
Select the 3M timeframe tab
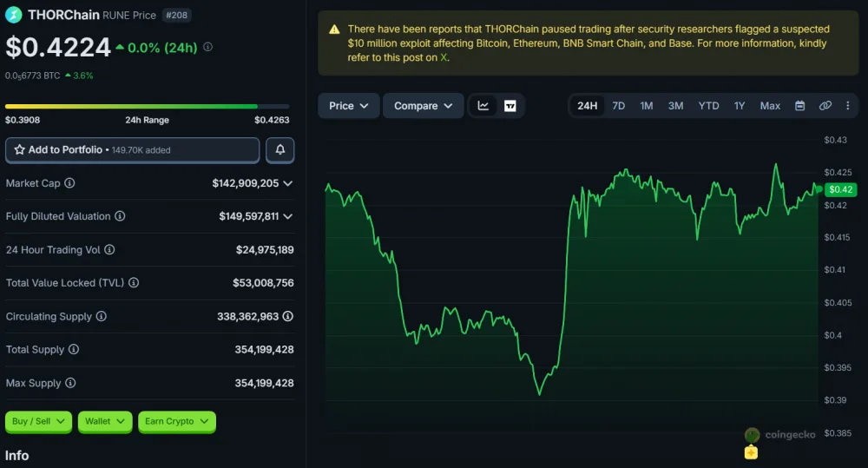tap(675, 106)
